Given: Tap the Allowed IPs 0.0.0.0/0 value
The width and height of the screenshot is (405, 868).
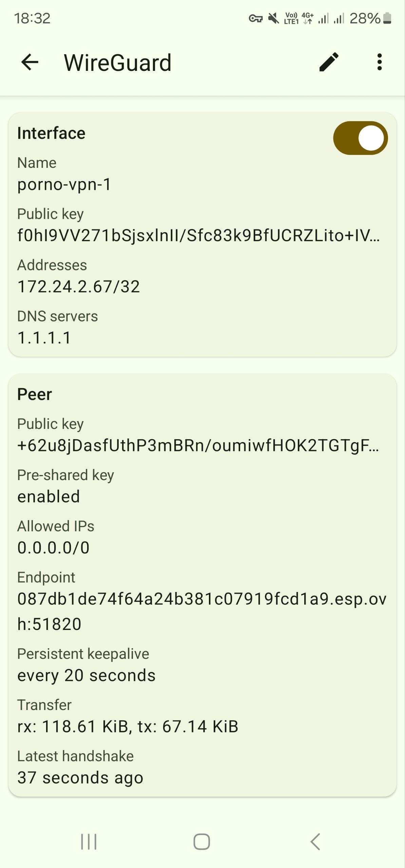Looking at the screenshot, I should 54,548.
